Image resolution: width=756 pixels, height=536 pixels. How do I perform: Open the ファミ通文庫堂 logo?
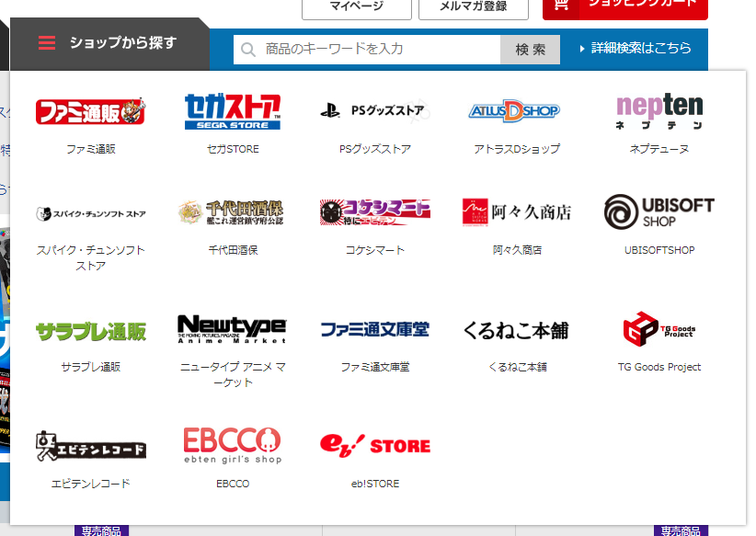[374, 330]
